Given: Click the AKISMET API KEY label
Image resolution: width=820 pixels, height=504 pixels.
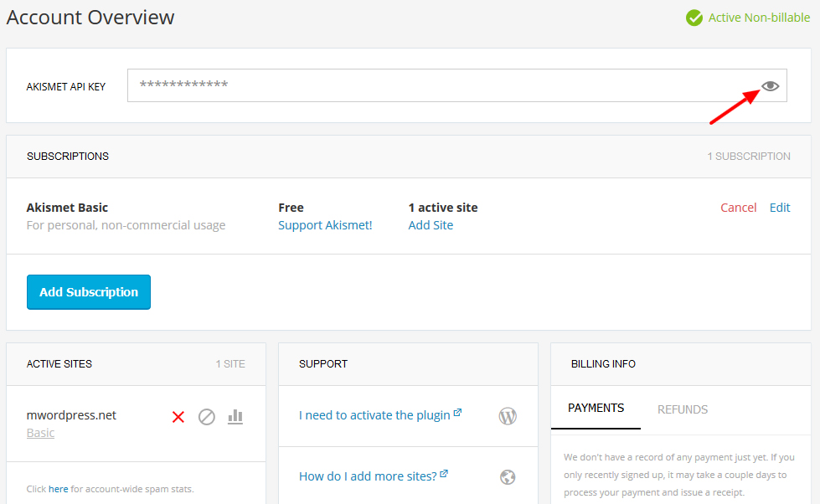Looking at the screenshot, I should pyautogui.click(x=66, y=87).
